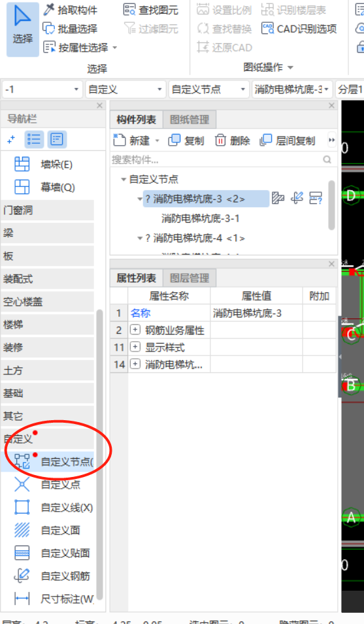Collapse the 自定义节点 tree root

(124, 180)
